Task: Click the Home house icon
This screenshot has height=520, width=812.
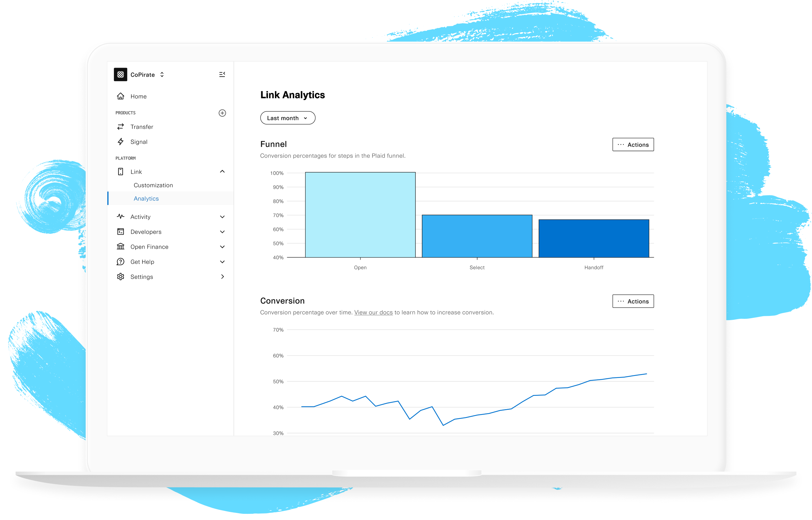Action: click(x=121, y=96)
